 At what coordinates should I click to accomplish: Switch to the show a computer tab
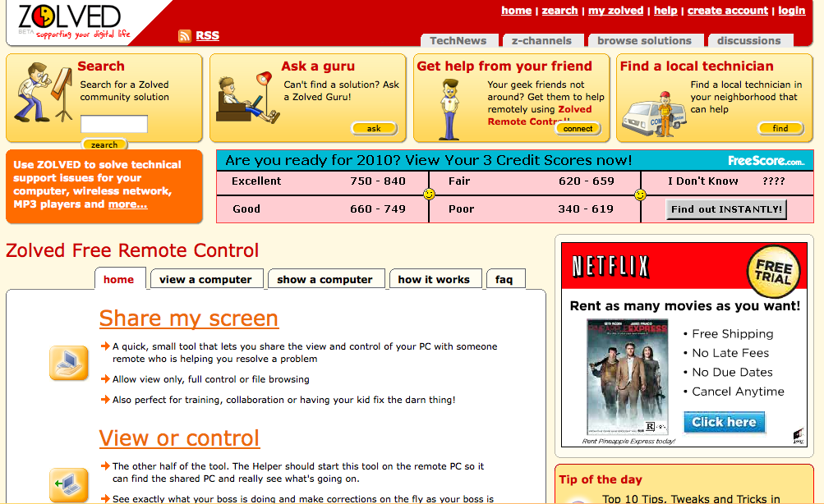point(325,279)
